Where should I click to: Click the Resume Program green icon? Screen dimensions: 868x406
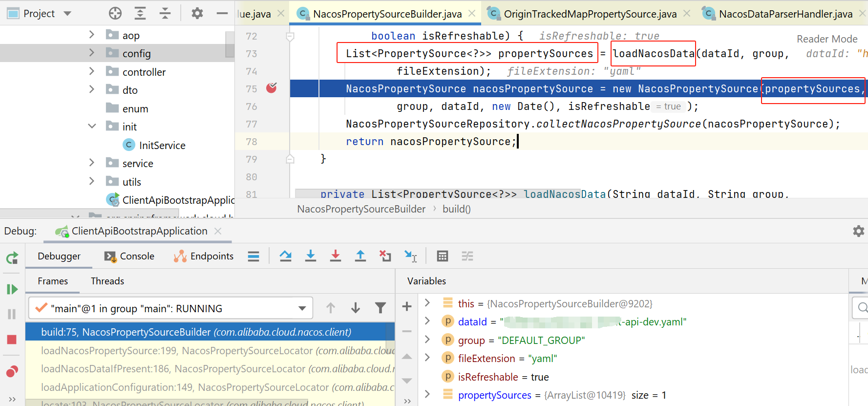click(x=12, y=289)
